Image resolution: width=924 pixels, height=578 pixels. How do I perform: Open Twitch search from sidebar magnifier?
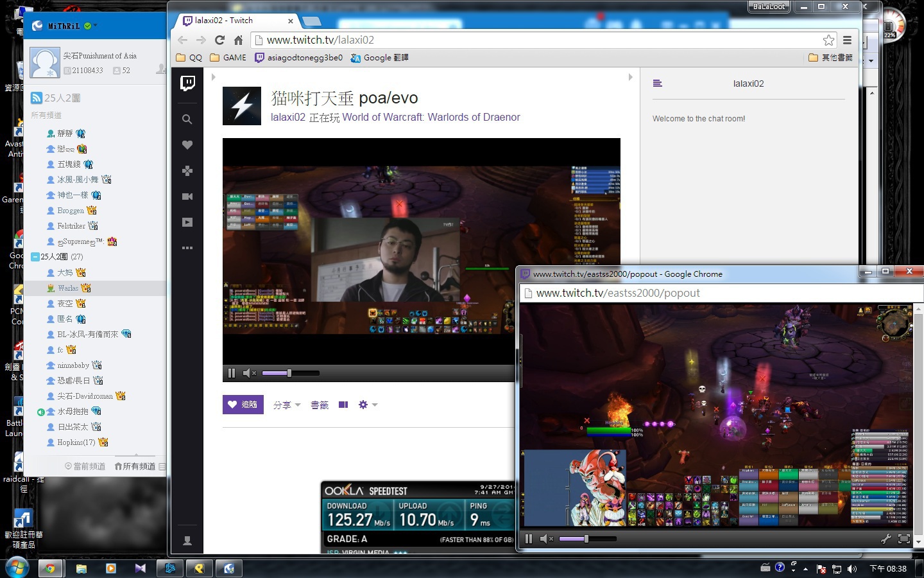187,119
